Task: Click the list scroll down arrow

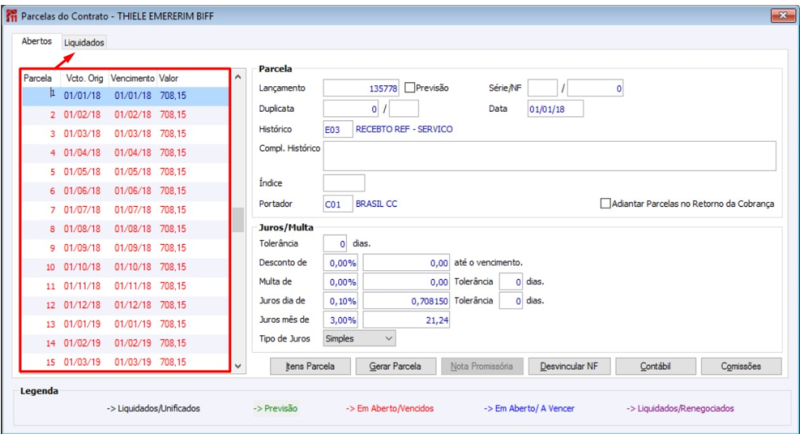Action: tap(238, 366)
